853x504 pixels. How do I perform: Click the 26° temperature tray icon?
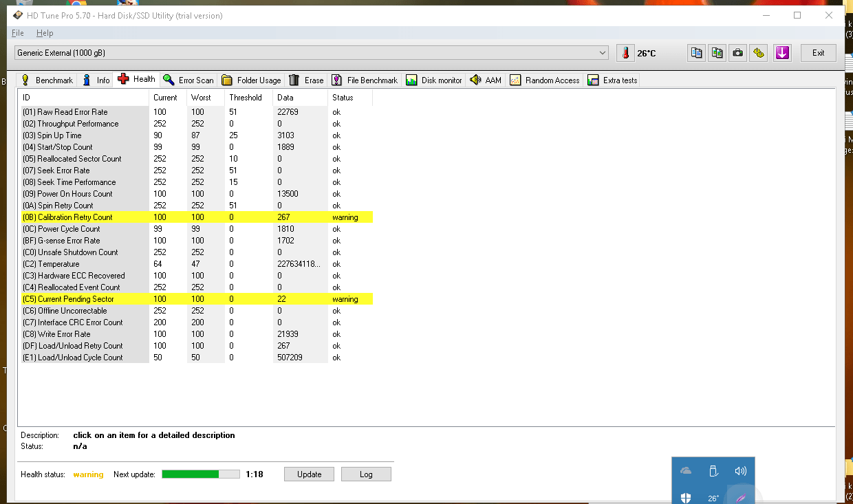713,498
